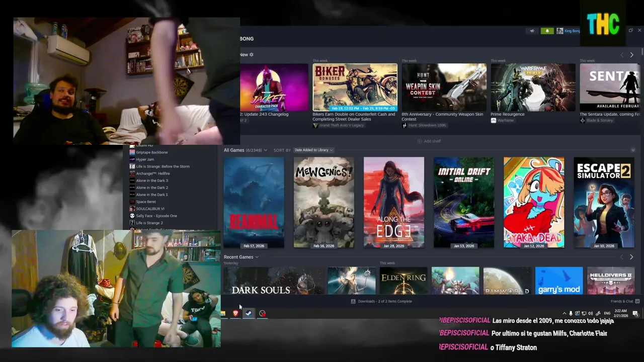Screen dimensions: 644x362
Task: Open the Steam announcements megaphone icon
Action: 532,31
